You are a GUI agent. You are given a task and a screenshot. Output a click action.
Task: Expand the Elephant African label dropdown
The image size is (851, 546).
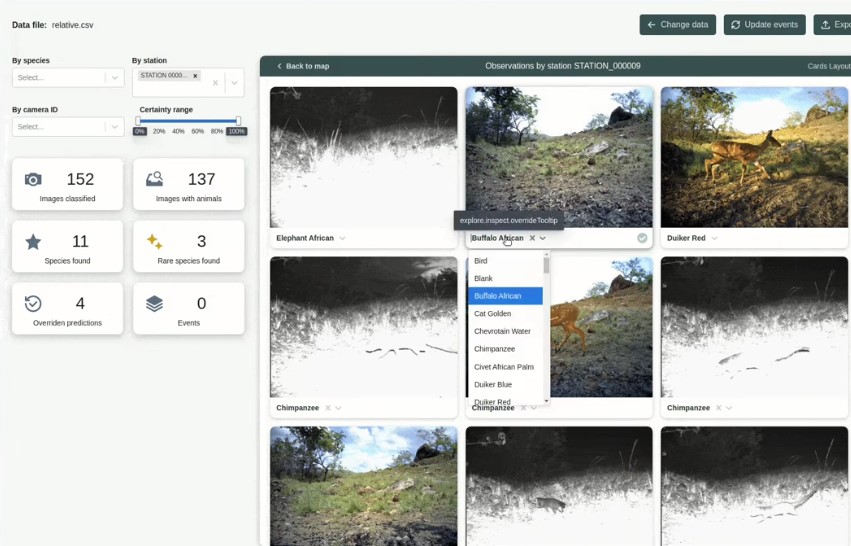click(x=343, y=238)
